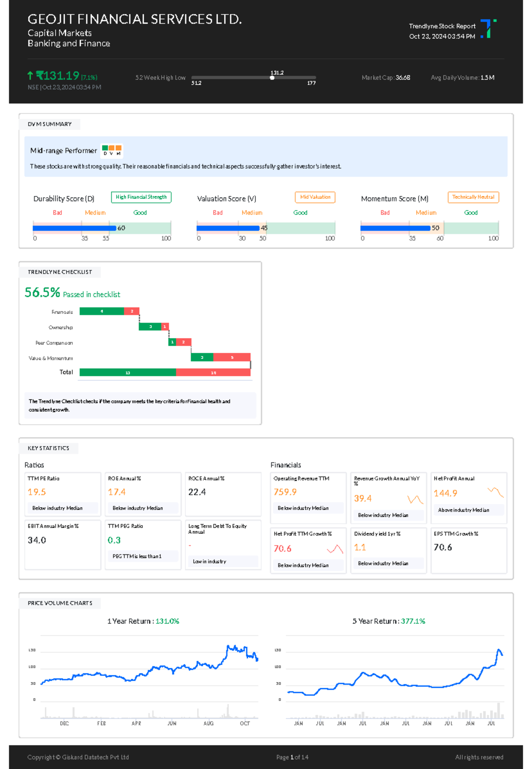532x769 pixels.
Task: Click the TTM PE Ratio value 19.5
Action: point(37,492)
